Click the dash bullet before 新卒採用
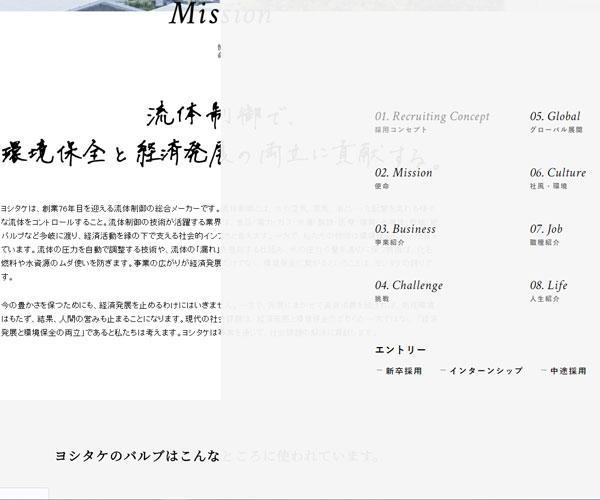This screenshot has width=600, height=500. click(379, 371)
